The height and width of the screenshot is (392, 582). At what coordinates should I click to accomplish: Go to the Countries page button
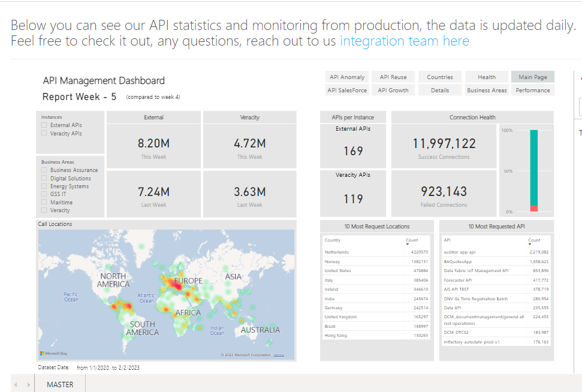point(440,77)
